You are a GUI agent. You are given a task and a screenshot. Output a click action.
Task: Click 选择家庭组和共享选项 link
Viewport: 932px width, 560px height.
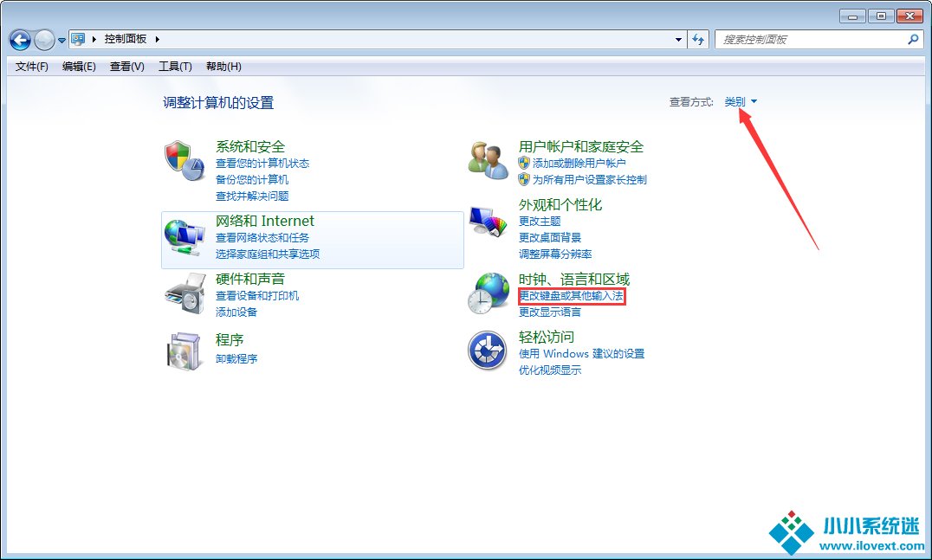[x=268, y=254]
